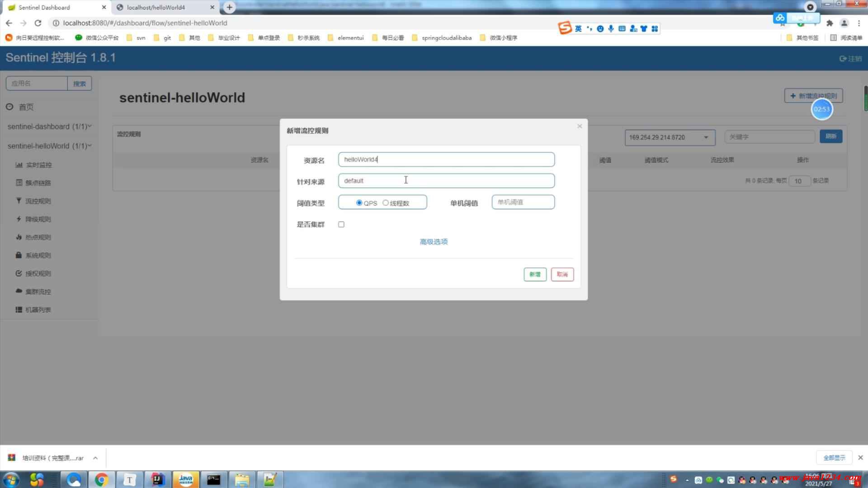Focus the 资源名 field containing helloWorld4
This screenshot has width=868, height=488.
tap(446, 160)
